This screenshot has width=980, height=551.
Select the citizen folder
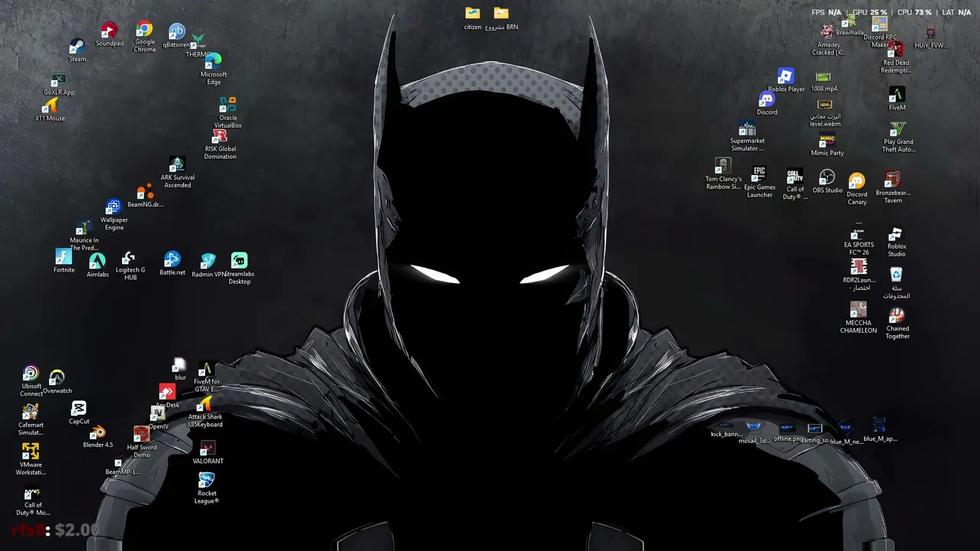tap(472, 18)
